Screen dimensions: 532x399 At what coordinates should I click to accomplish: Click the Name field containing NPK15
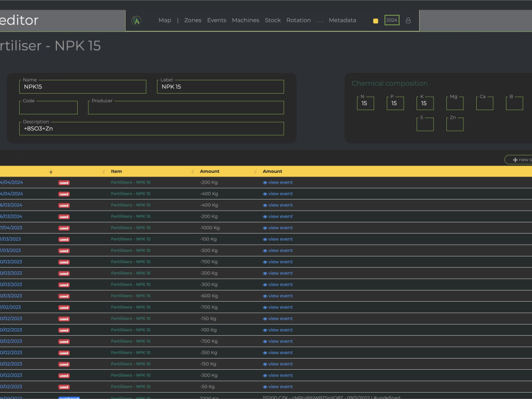coord(83,87)
